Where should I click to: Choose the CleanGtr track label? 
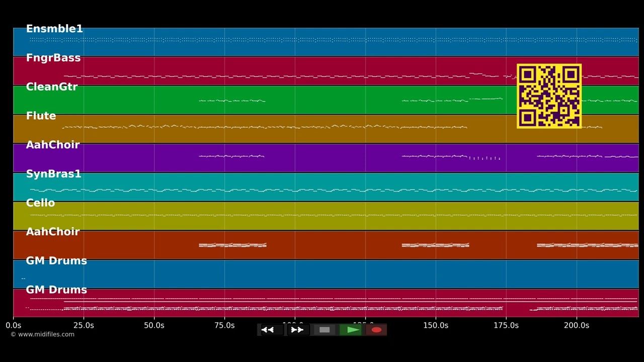point(52,86)
